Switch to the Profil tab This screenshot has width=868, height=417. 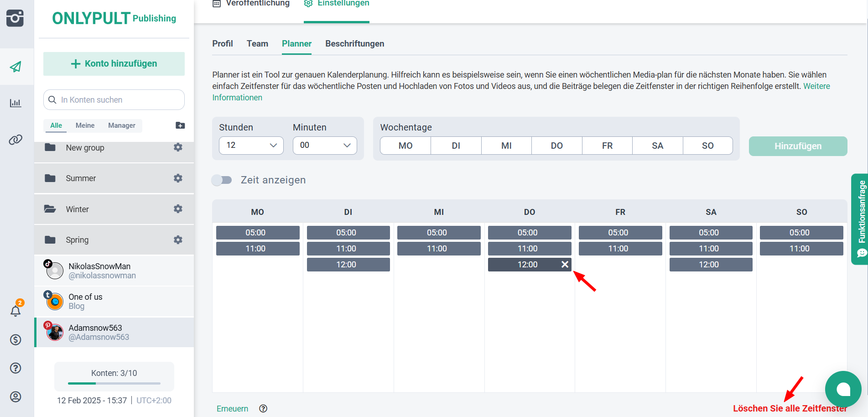click(x=223, y=44)
